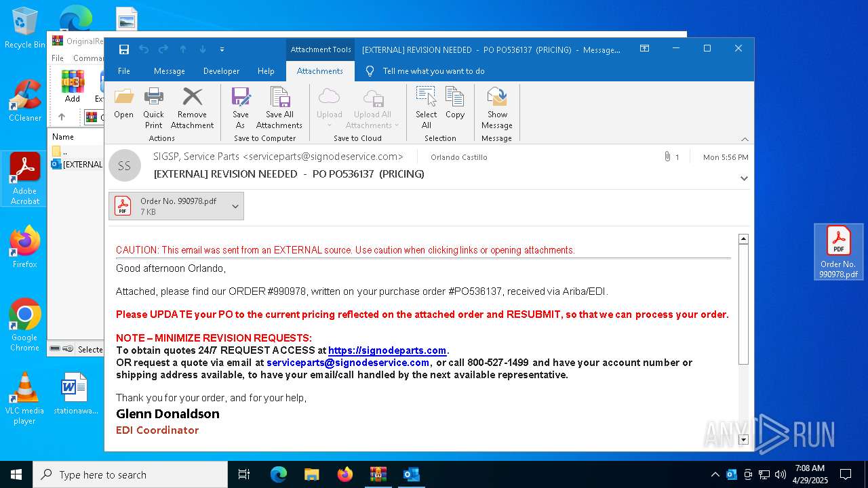Click sender name Orlando Castillo
868x488 pixels.
point(459,157)
